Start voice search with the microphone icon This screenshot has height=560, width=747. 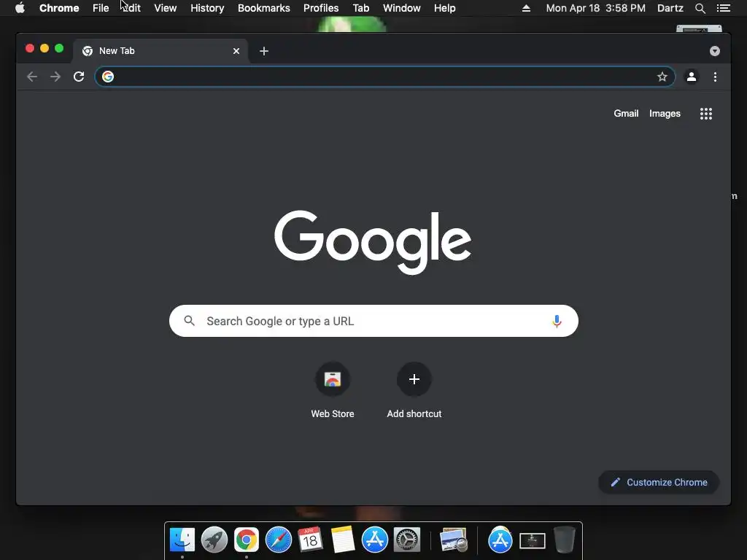pos(557,321)
